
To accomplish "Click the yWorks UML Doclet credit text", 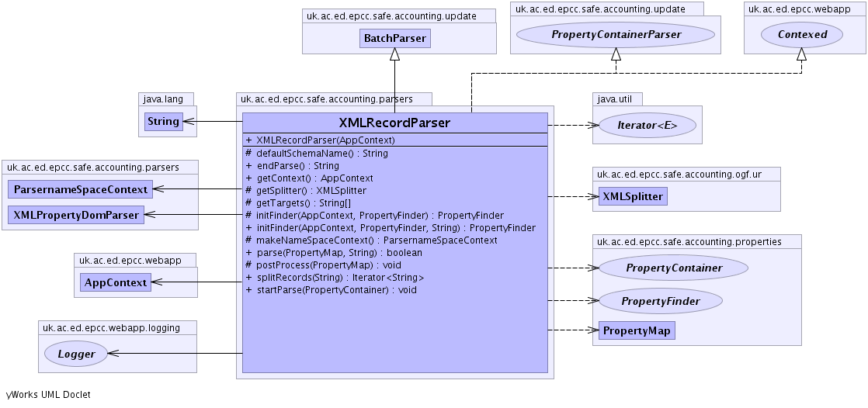I will 48,395.
